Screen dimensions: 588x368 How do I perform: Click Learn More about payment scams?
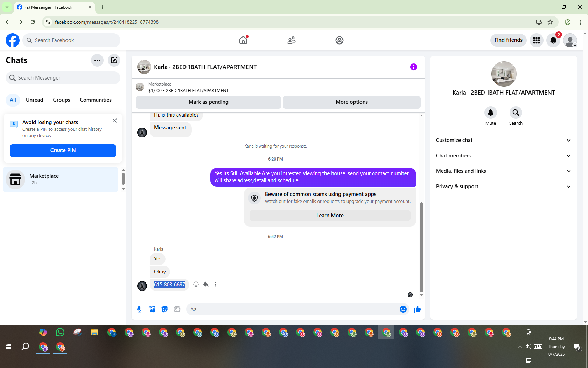pos(330,216)
